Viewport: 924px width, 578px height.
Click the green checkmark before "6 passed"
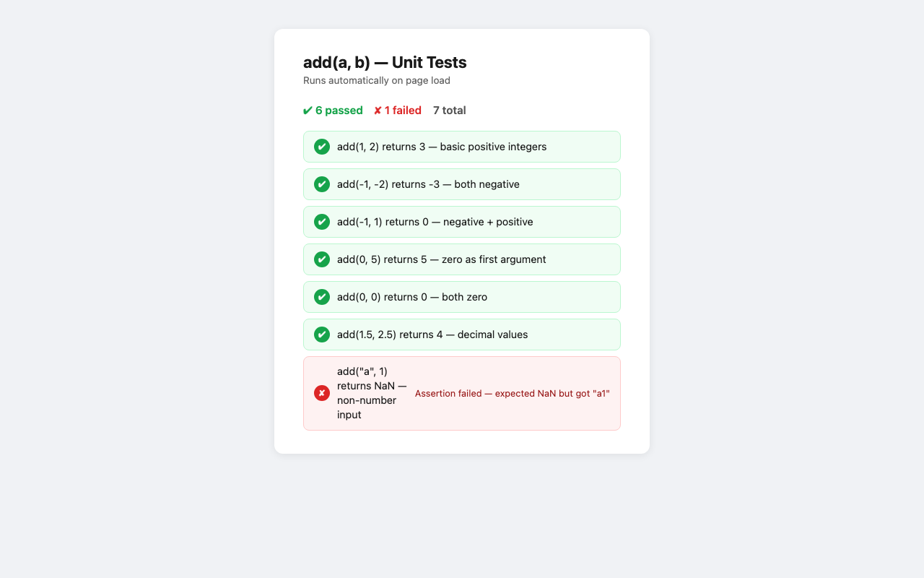point(308,111)
